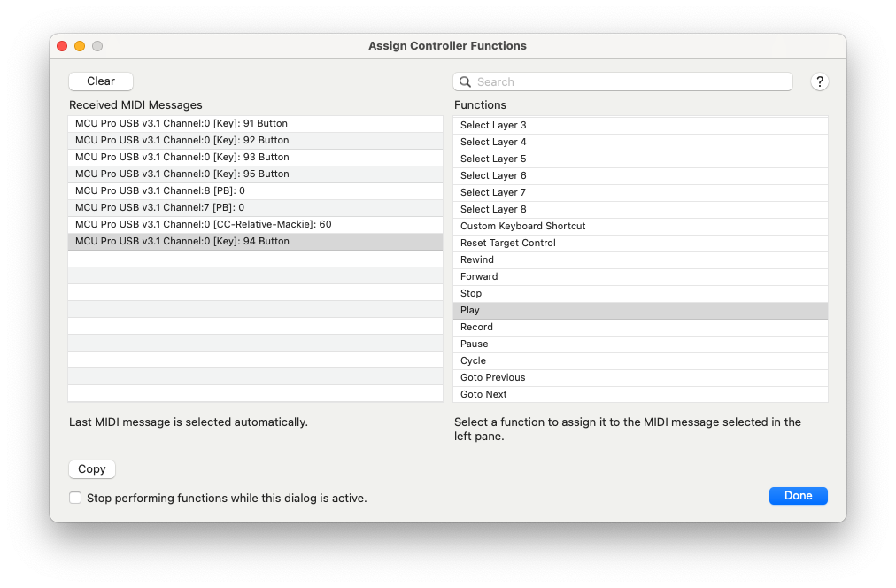Choose Reset Target Control function
The image size is (896, 588).
point(639,243)
